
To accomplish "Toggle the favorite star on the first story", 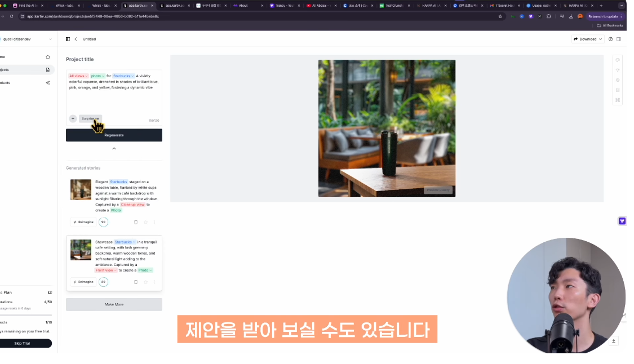I will click(145, 222).
